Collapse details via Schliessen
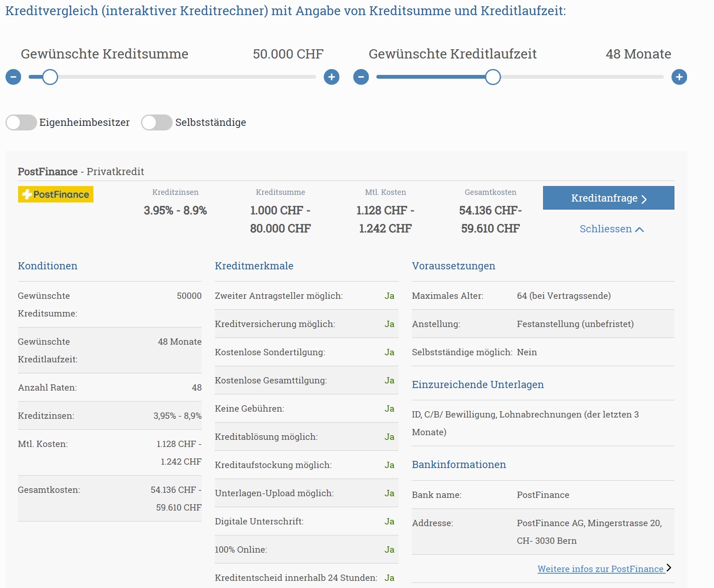714x588 pixels. 605,229
